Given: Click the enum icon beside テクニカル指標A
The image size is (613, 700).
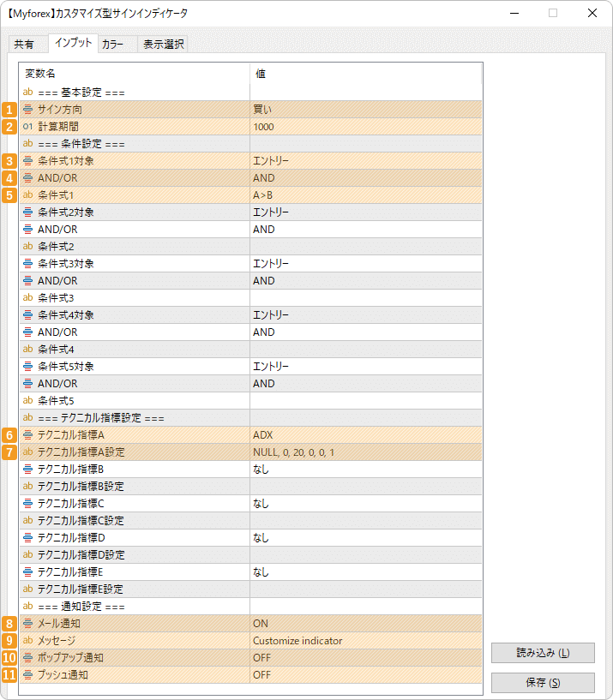Looking at the screenshot, I should 28,435.
